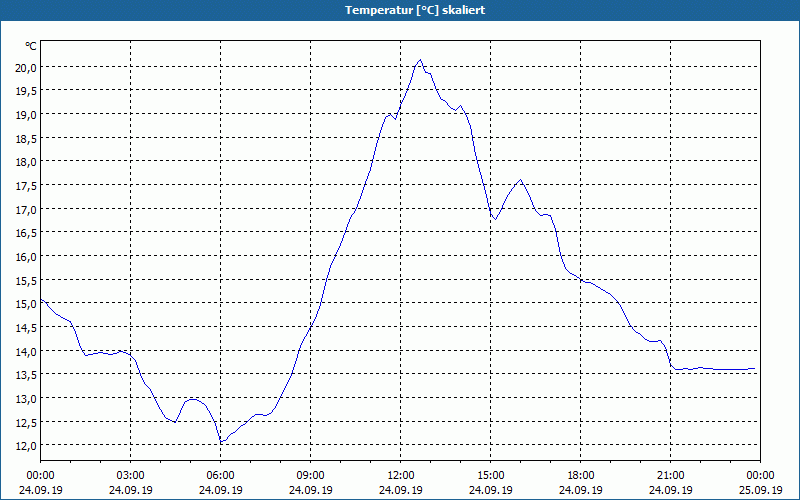800x500 pixels.
Task: Click the 19,0 y-axis label
Action: [27, 115]
